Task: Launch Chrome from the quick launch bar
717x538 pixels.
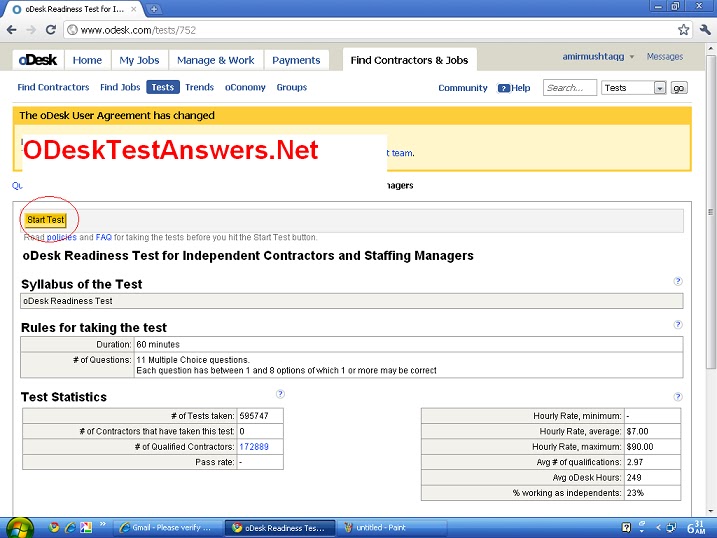Action: tap(54, 527)
